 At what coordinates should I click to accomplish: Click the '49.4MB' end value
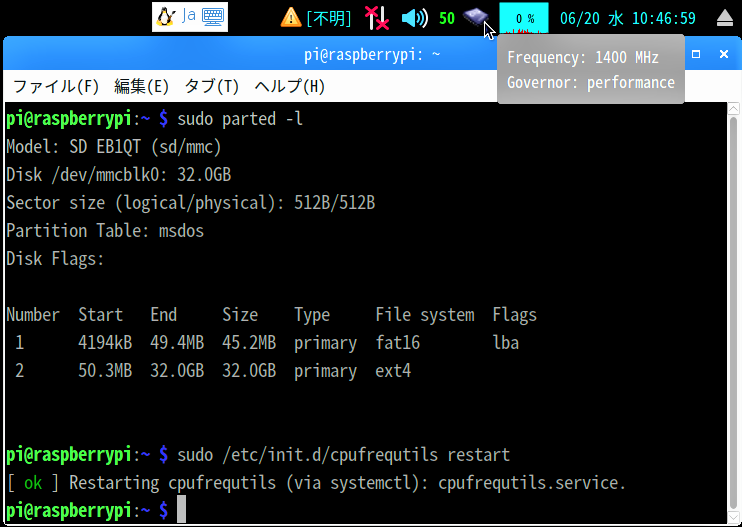click(x=177, y=343)
